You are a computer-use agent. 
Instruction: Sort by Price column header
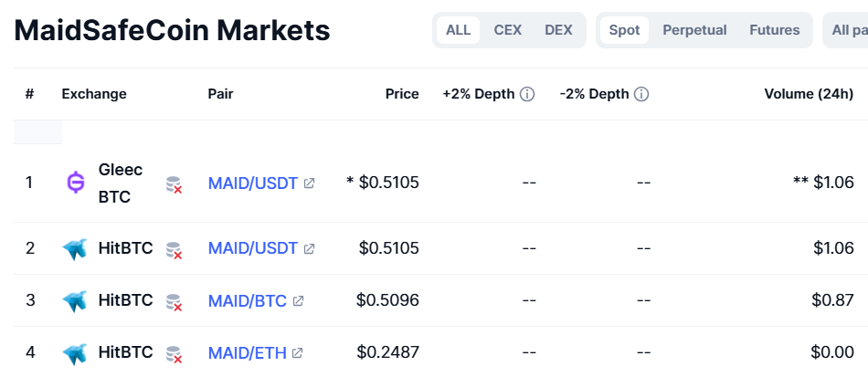tap(402, 94)
